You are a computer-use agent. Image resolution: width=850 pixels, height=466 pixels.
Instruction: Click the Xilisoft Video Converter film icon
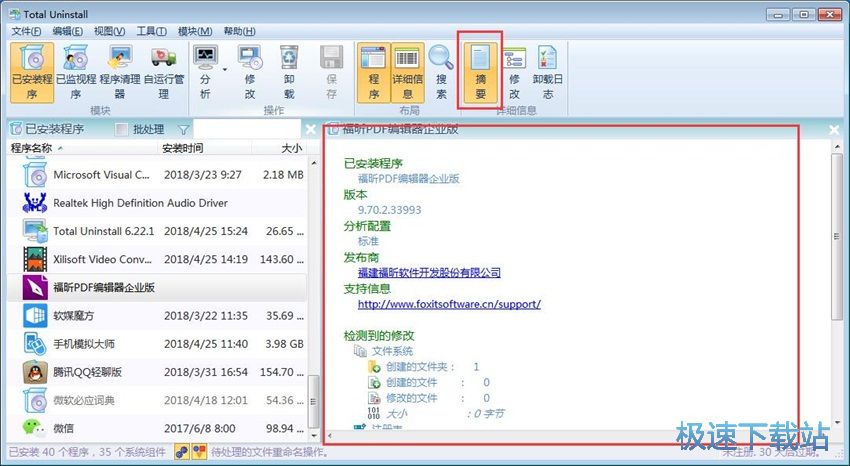[x=35, y=260]
